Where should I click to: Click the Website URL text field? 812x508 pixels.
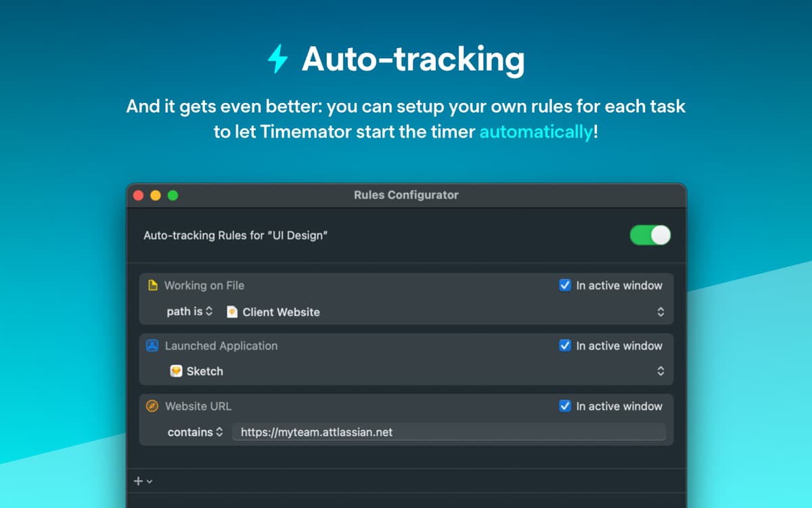point(448,432)
